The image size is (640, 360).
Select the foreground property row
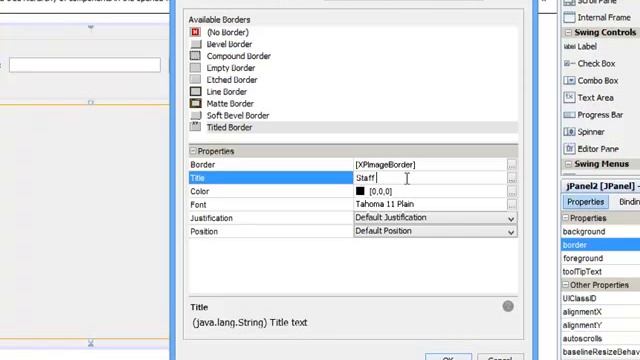(600, 258)
